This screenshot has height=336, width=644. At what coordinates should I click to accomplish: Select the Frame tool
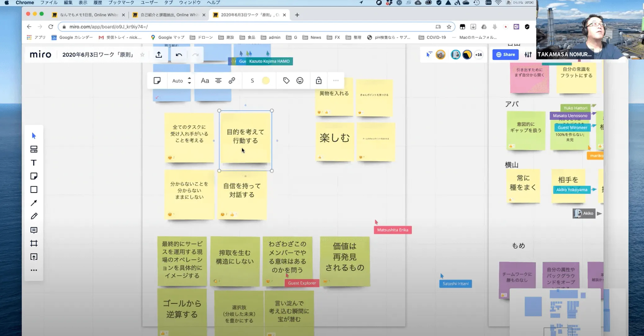tap(34, 244)
